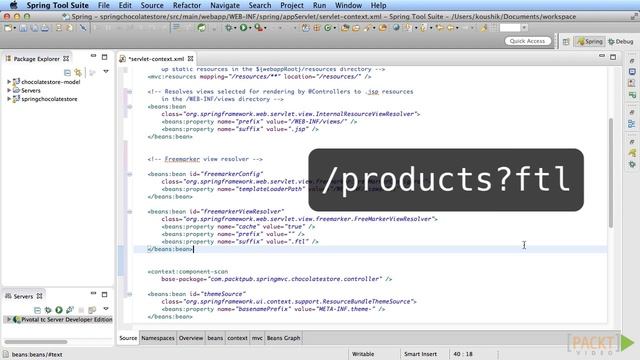Maximize the Servers view

coord(104,294)
